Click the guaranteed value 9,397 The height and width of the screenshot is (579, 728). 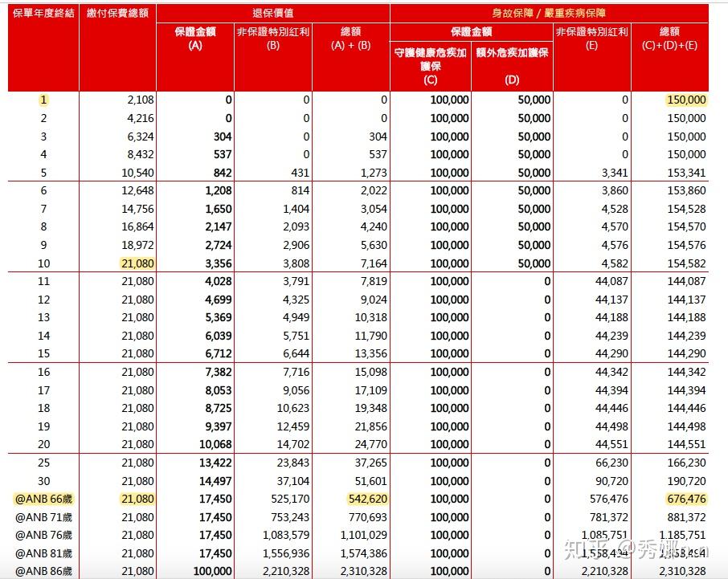click(x=219, y=426)
